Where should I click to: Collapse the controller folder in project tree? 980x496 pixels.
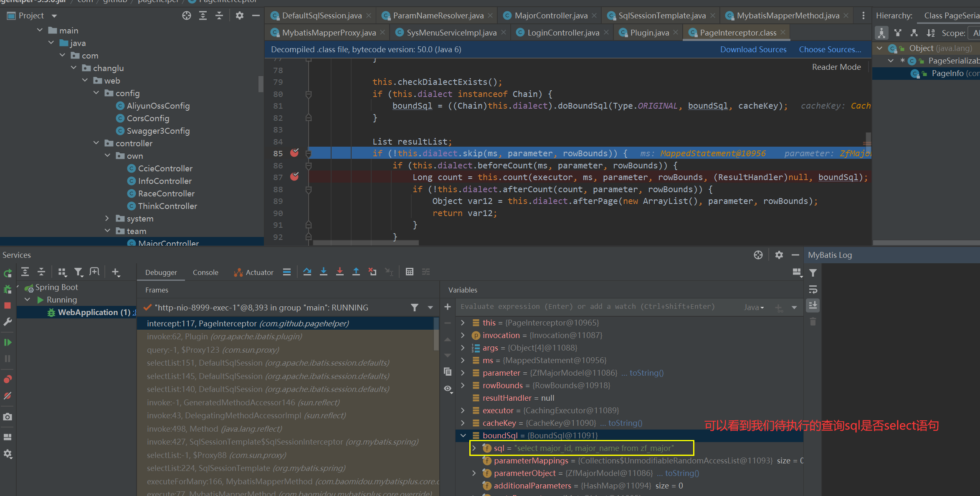coord(96,143)
